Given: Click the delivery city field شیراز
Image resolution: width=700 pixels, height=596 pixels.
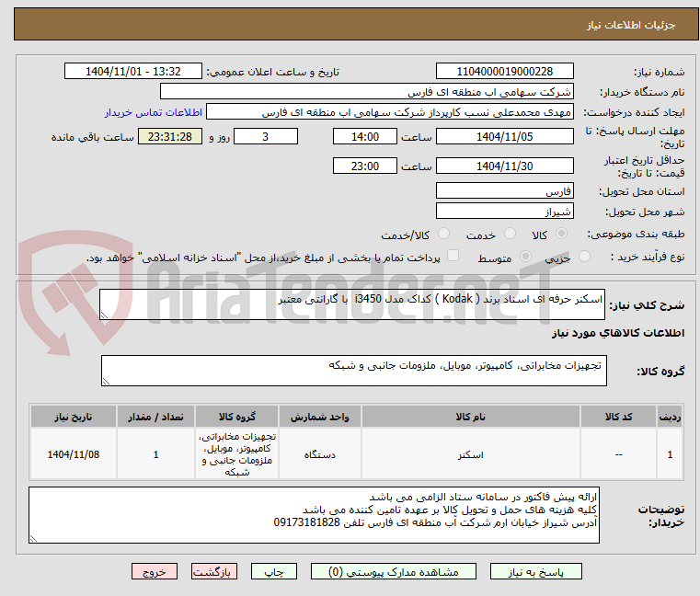Looking at the screenshot, I should [504, 212].
